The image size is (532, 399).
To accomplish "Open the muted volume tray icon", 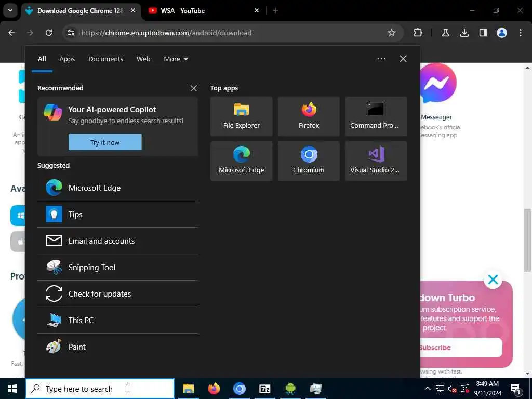I will click(x=453, y=389).
